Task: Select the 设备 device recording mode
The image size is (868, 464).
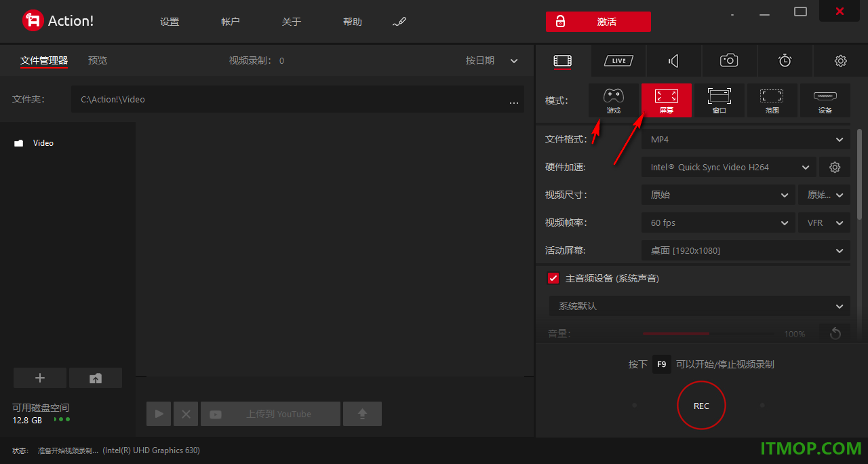Action: click(x=825, y=100)
